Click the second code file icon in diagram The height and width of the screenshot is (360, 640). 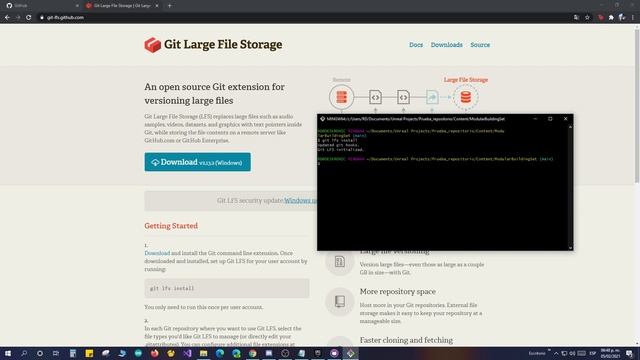coord(403,97)
